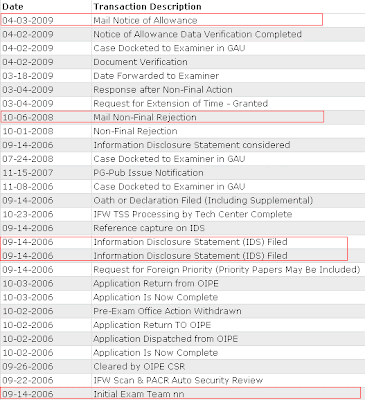
Task: Select Information Disclosure Statement considered entry
Action: [192, 145]
